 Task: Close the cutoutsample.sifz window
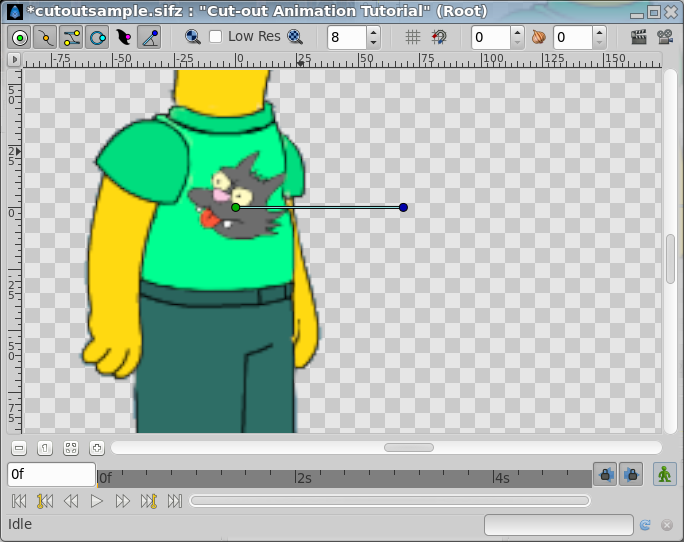pos(670,12)
